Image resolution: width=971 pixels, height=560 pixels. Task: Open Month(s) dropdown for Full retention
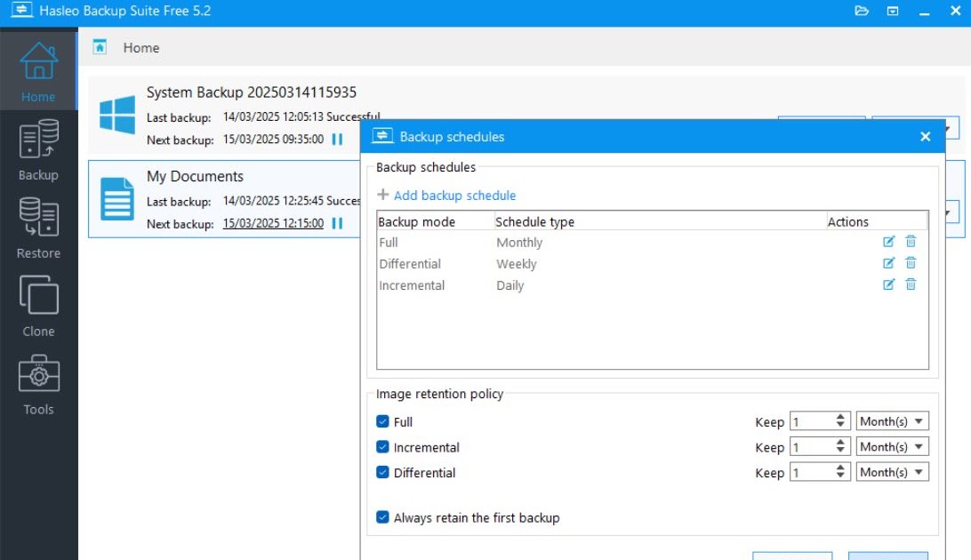point(893,421)
